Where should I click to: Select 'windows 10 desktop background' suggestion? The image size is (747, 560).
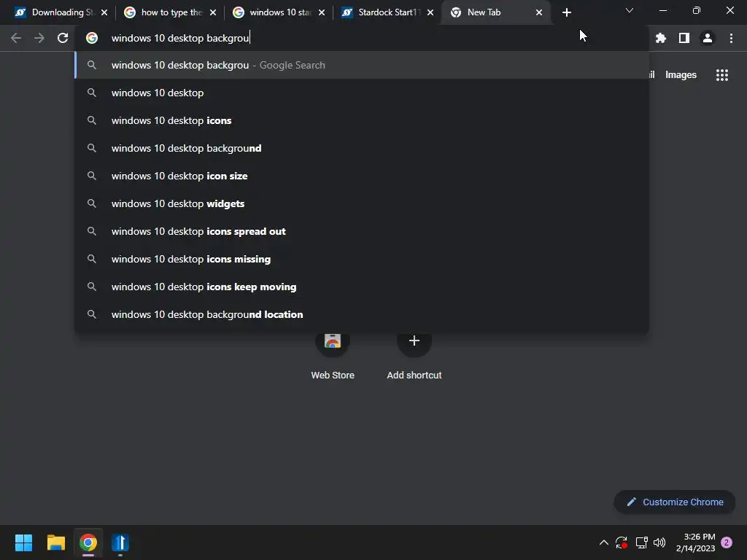click(x=362, y=148)
